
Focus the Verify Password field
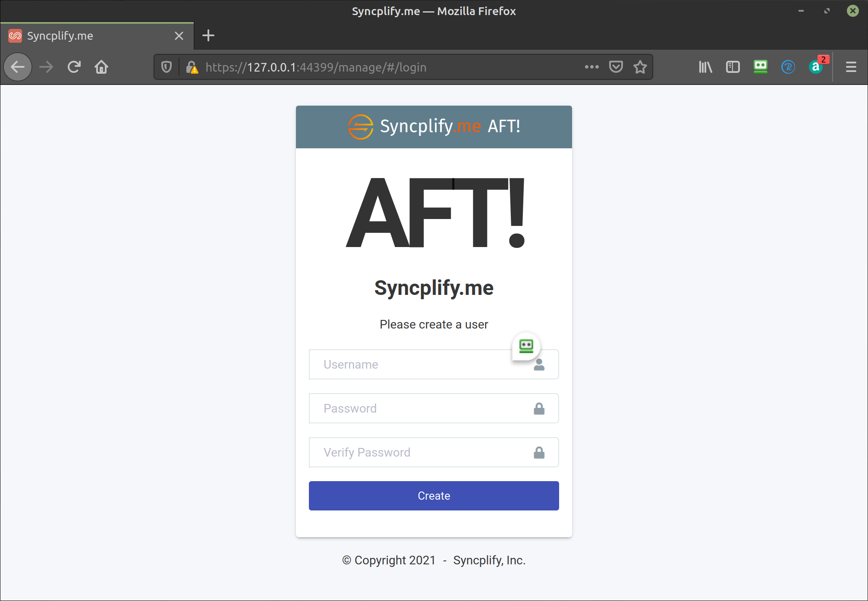click(x=434, y=453)
